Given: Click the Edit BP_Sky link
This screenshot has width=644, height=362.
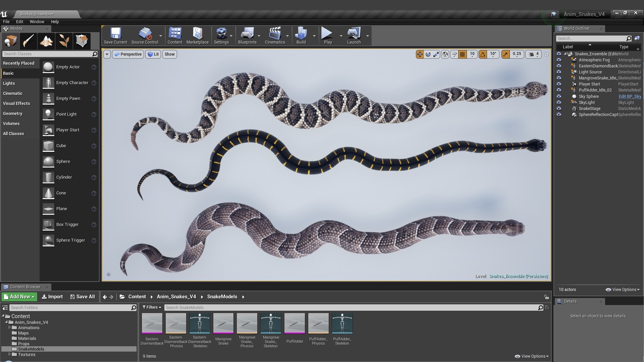Looking at the screenshot, I should pyautogui.click(x=629, y=97).
